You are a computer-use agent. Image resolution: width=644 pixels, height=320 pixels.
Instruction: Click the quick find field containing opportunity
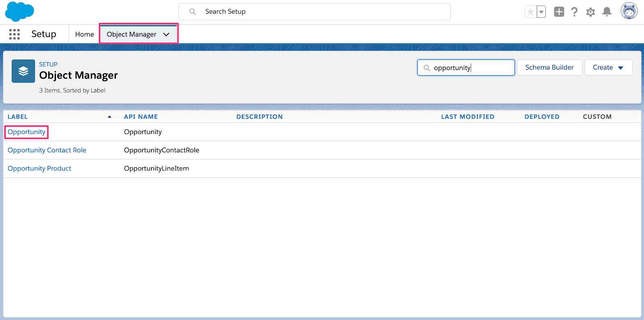[x=466, y=68]
